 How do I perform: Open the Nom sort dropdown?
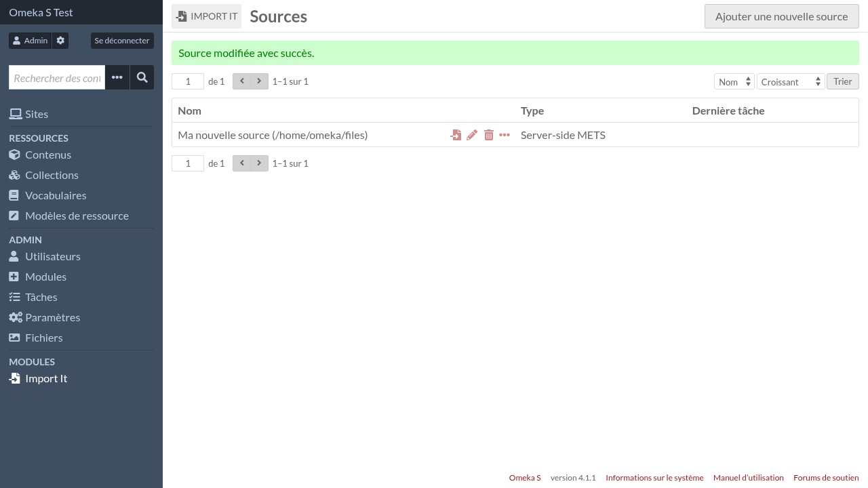(734, 81)
